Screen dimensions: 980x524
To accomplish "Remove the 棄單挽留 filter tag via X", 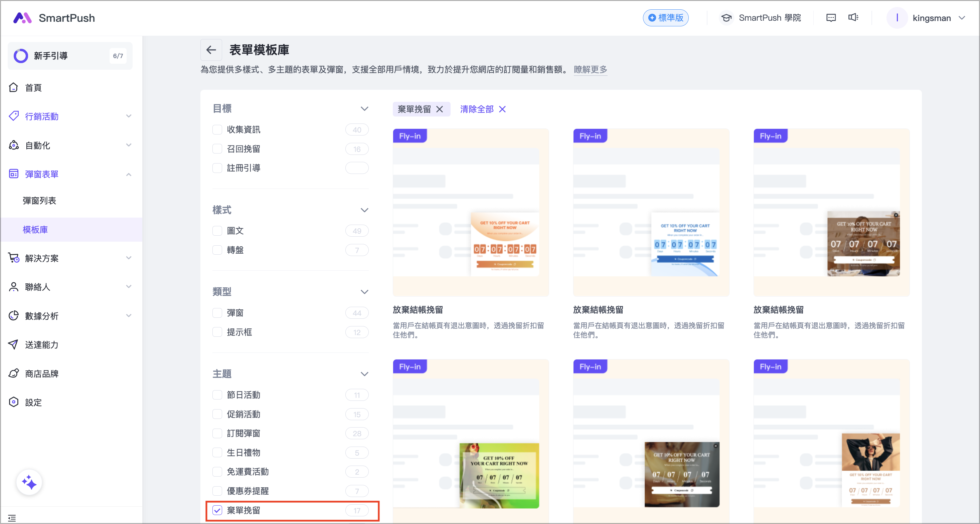I will (440, 109).
